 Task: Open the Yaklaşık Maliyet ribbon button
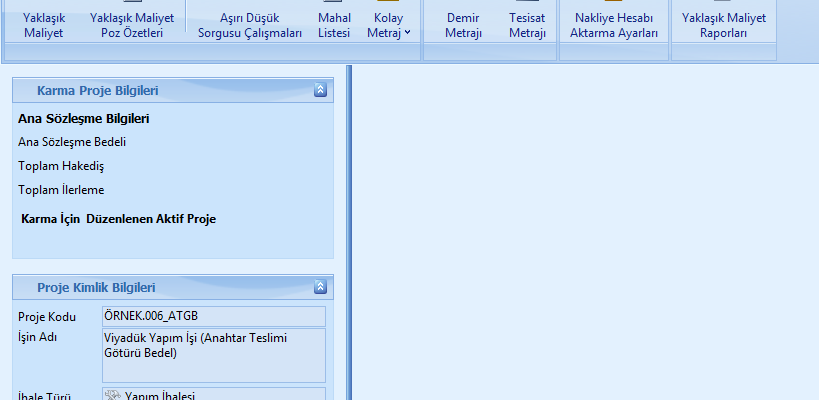pos(43,25)
